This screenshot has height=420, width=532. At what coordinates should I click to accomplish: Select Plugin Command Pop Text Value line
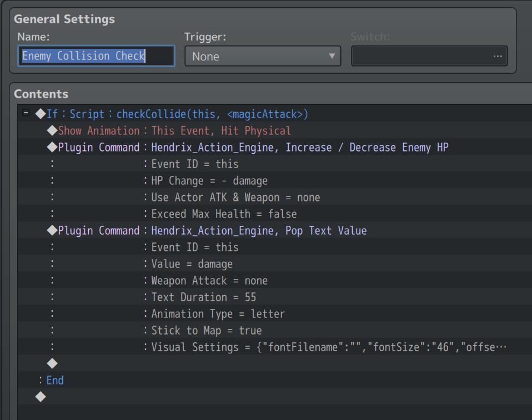(275, 230)
